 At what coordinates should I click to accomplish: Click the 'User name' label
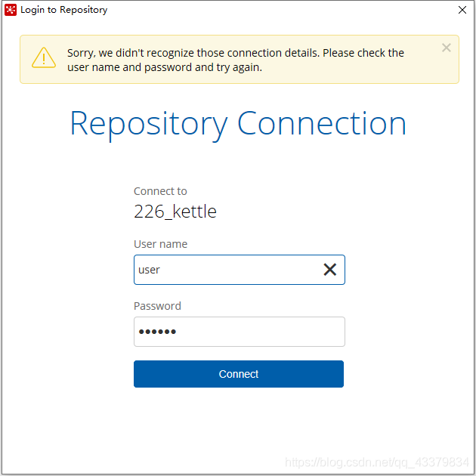[161, 244]
